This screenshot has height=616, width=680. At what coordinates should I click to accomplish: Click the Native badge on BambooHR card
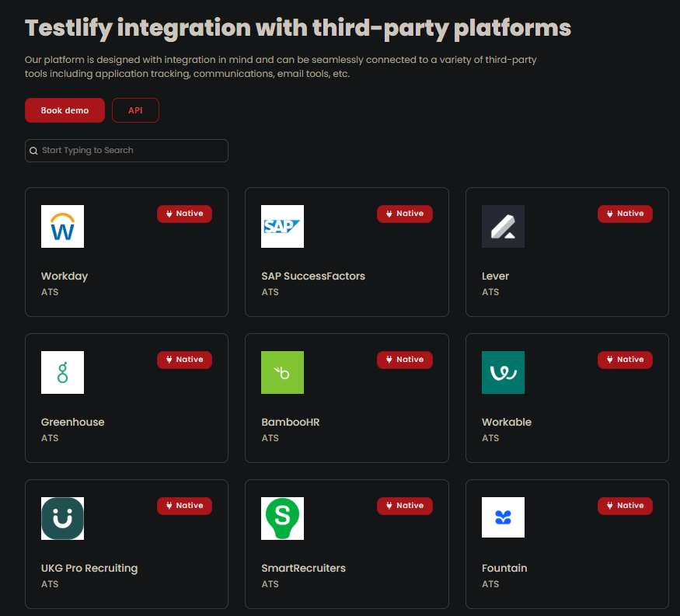(x=405, y=360)
